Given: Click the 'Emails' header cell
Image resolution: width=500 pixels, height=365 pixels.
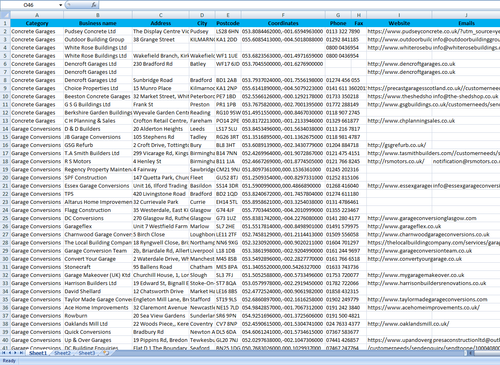Looking at the screenshot, I should tap(466, 23).
